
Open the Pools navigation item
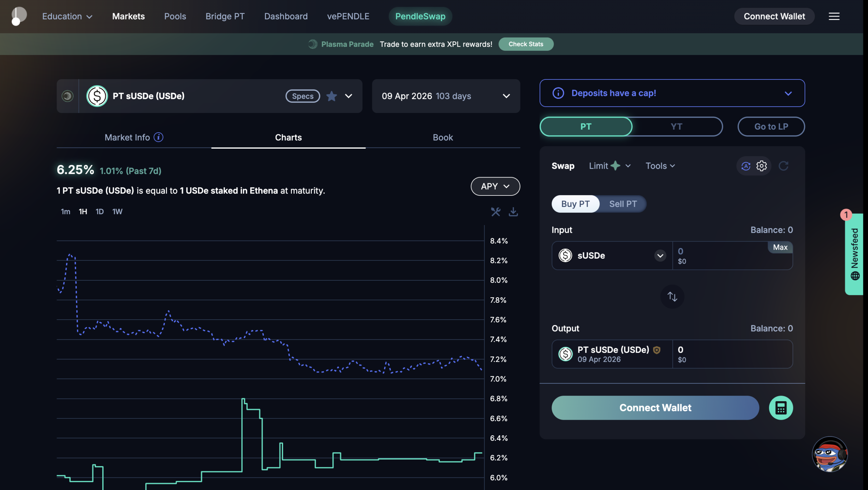point(175,16)
